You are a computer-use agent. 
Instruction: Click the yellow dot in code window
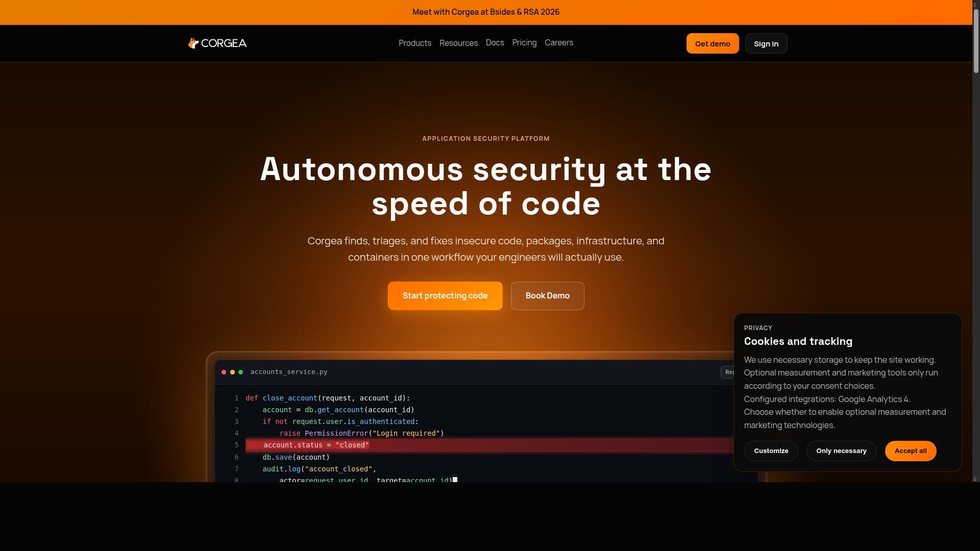pos(232,372)
